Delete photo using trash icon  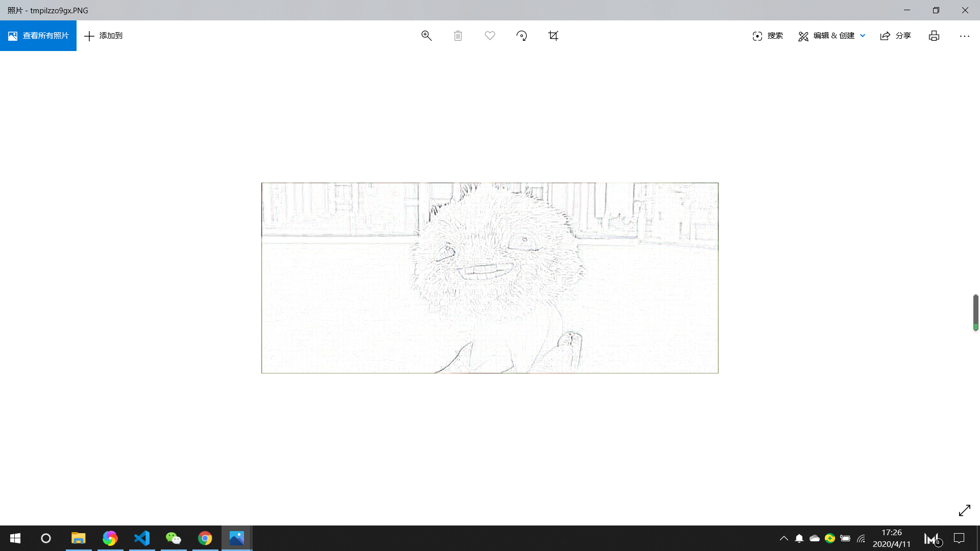tap(458, 36)
